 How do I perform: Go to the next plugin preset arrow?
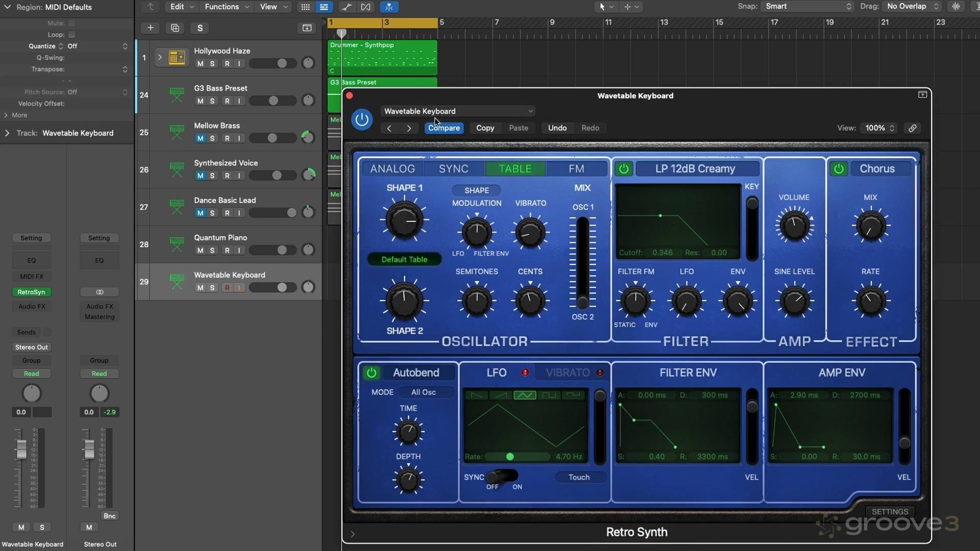[x=409, y=128]
